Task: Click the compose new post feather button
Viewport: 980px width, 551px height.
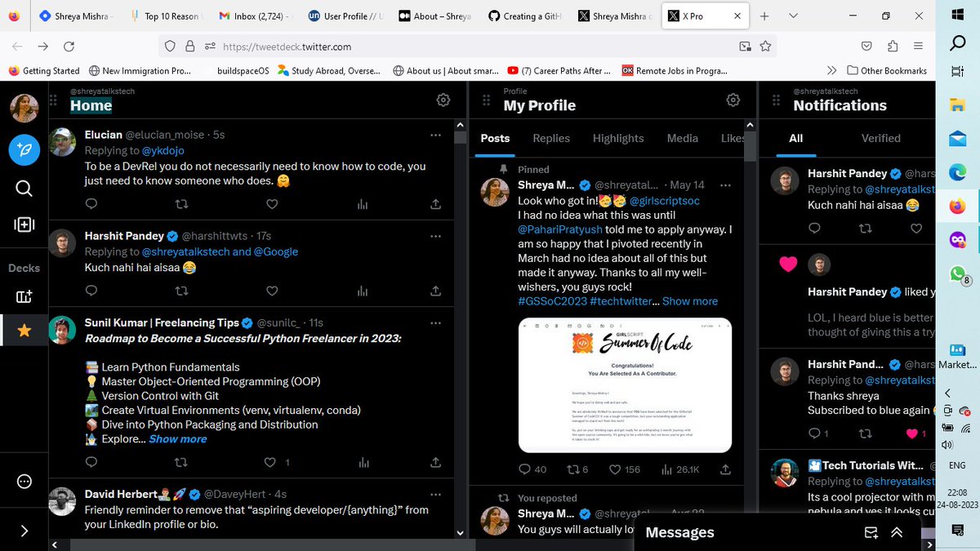Action: click(24, 149)
